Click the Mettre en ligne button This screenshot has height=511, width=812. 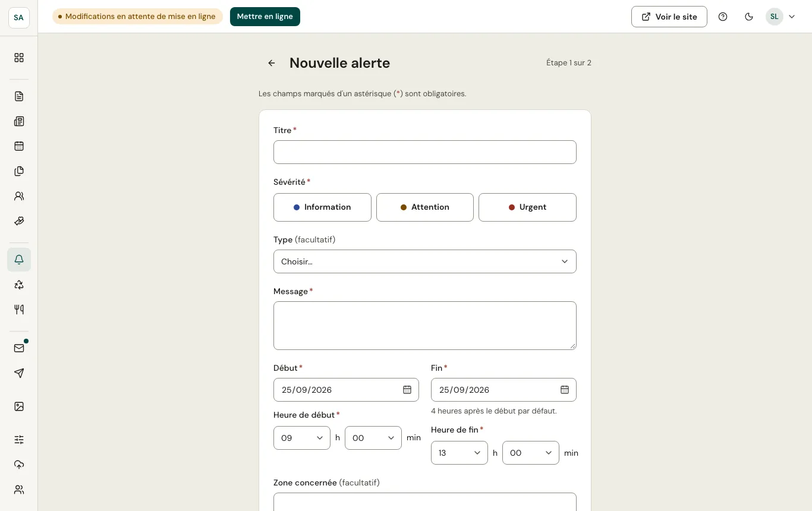pyautogui.click(x=265, y=17)
